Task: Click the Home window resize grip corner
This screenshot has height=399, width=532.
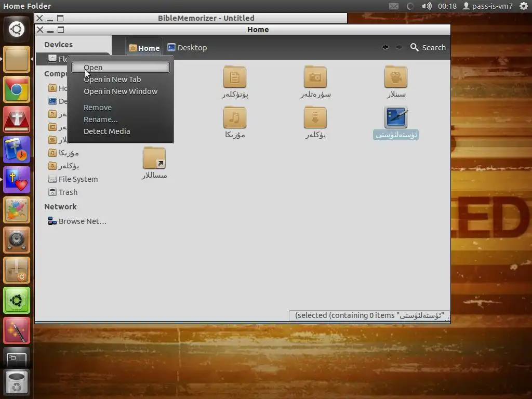Action: [x=447, y=318]
